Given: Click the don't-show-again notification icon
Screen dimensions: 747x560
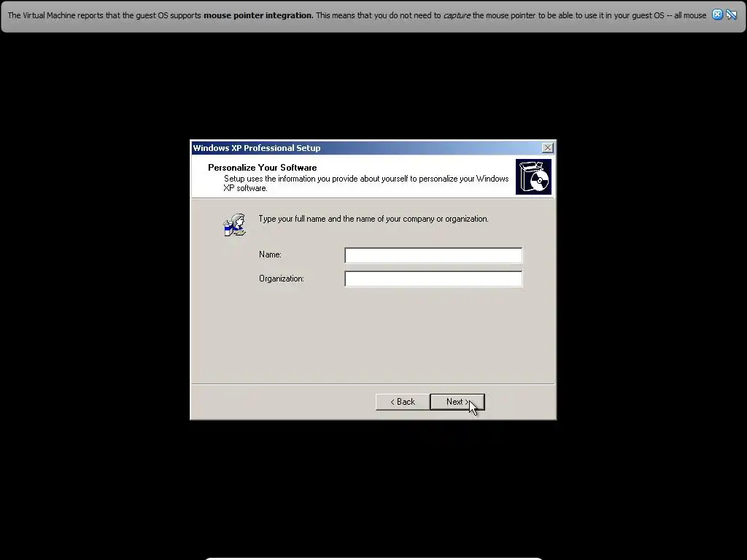Looking at the screenshot, I should (x=731, y=15).
